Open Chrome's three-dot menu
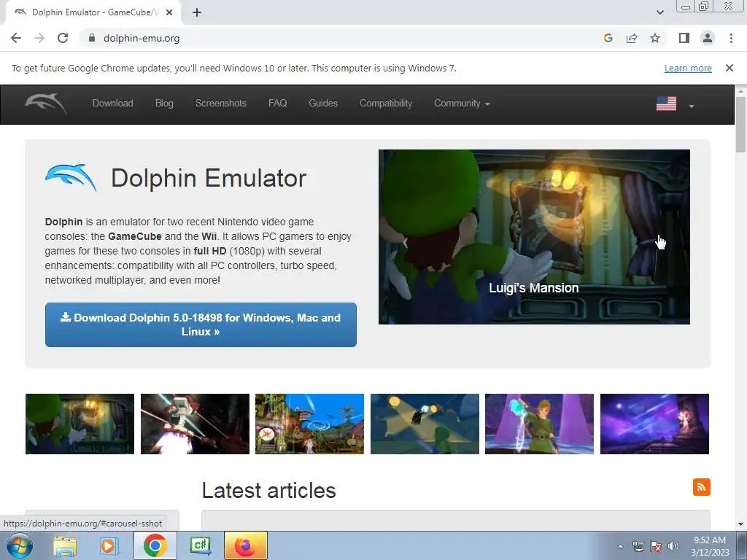This screenshot has height=560, width=747. click(x=731, y=38)
